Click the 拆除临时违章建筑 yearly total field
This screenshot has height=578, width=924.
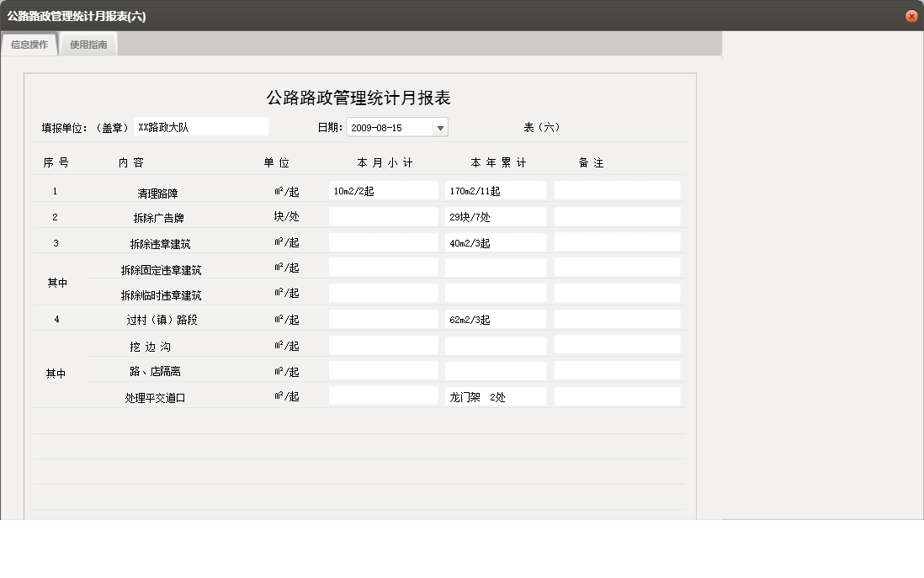coord(496,293)
